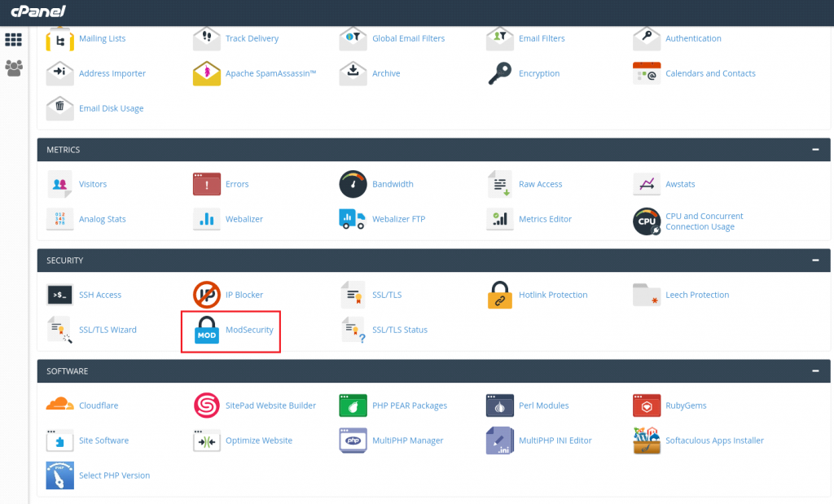Image resolution: width=834 pixels, height=504 pixels.
Task: Click the Global Email Filters text link
Action: (x=409, y=38)
